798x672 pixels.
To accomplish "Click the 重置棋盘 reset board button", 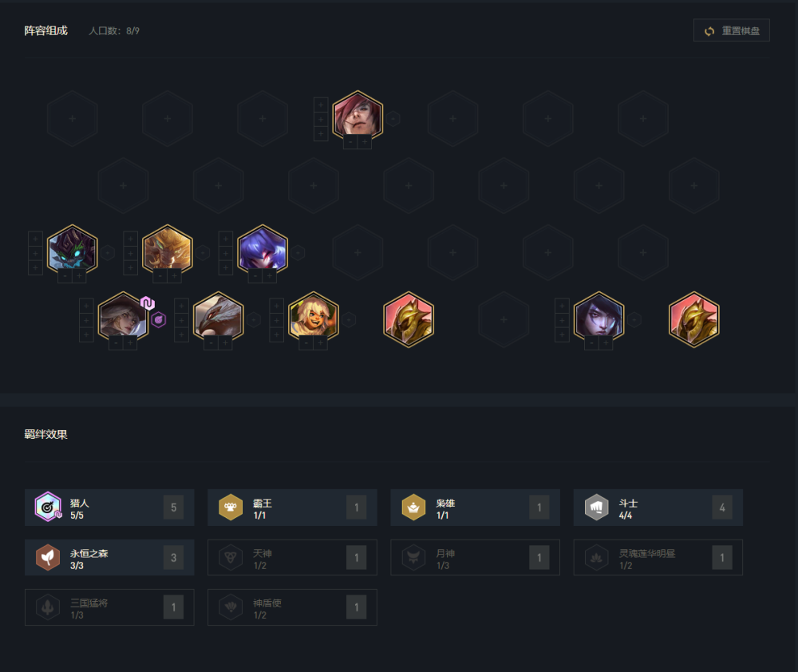I will (x=731, y=30).
